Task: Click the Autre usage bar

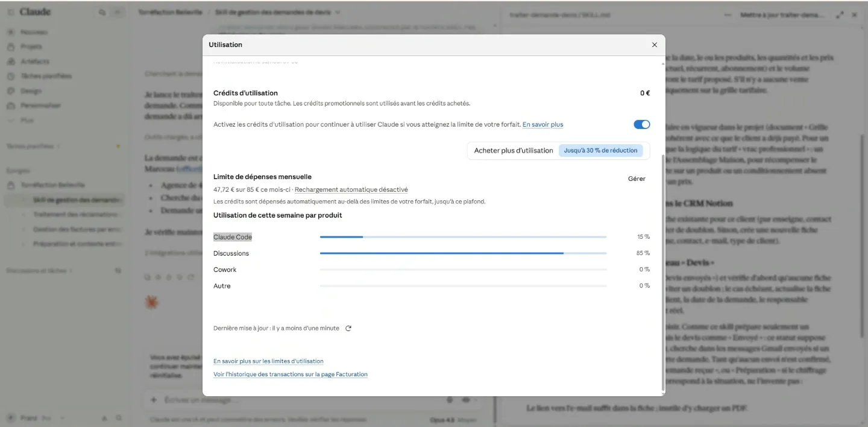Action: 463,286
